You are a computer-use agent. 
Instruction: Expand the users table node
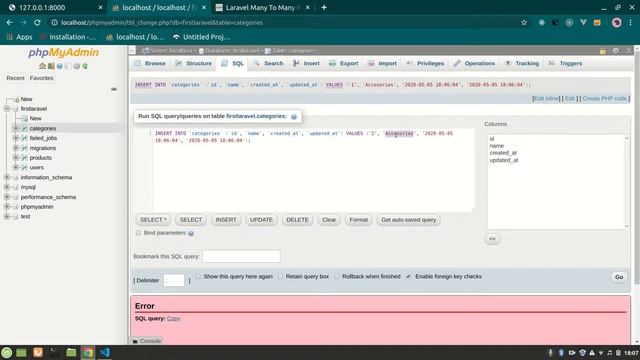16,167
